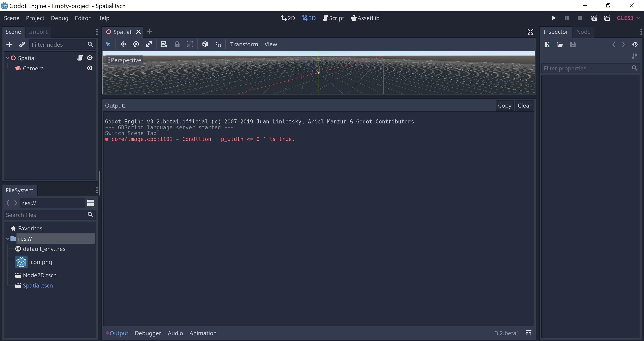Select the Scale mode tool
Viewport: 644px width, 341px height.
149,44
